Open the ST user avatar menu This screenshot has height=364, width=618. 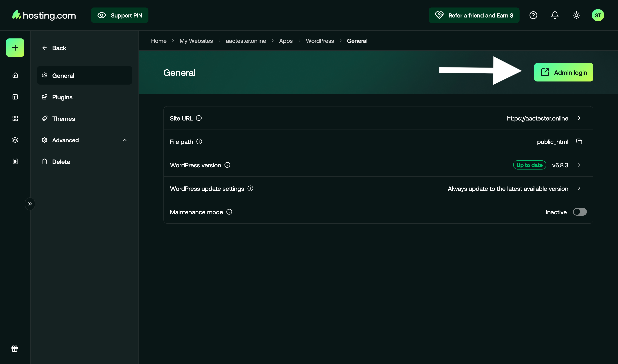(x=598, y=15)
